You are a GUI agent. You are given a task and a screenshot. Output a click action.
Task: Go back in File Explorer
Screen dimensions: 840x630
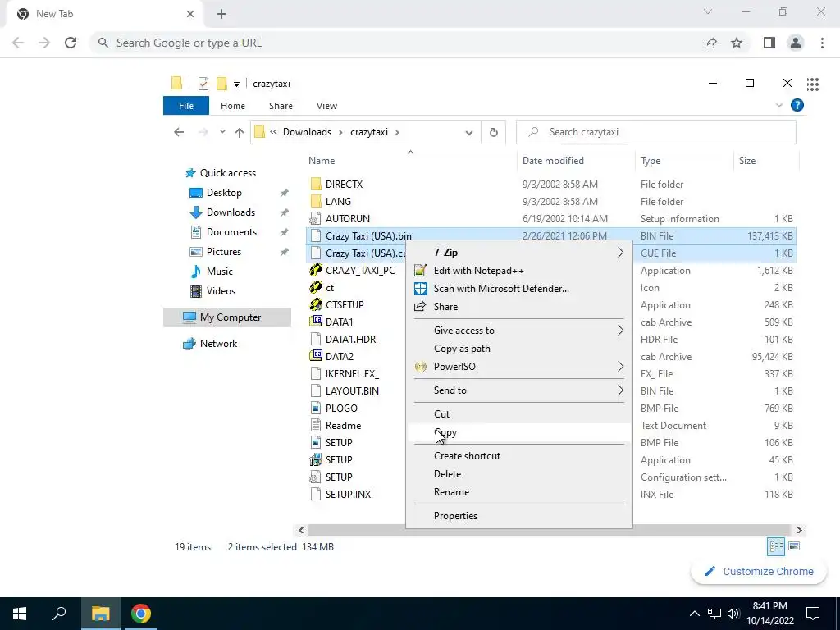point(179,132)
